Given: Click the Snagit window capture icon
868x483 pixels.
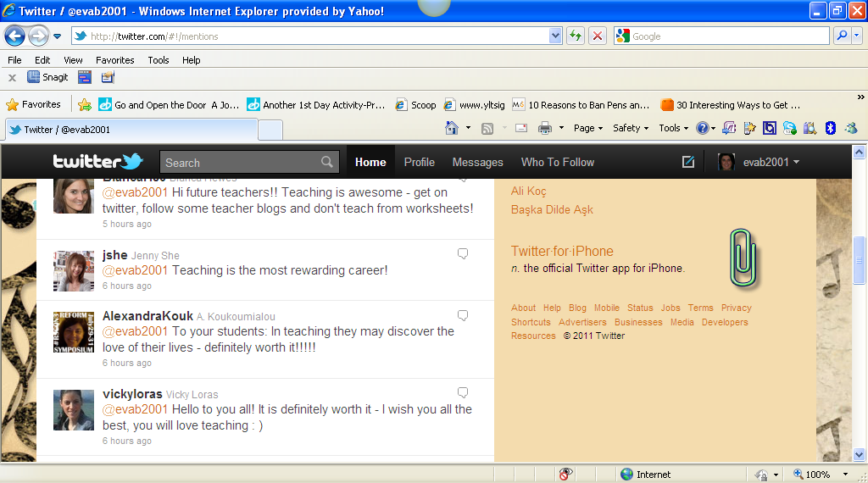Looking at the screenshot, I should (85, 77).
